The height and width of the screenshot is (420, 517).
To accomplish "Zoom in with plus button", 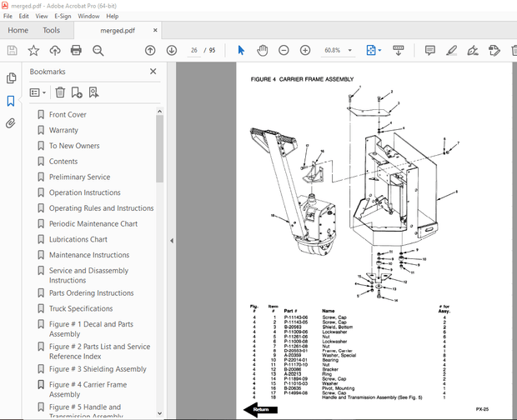I will 305,50.
